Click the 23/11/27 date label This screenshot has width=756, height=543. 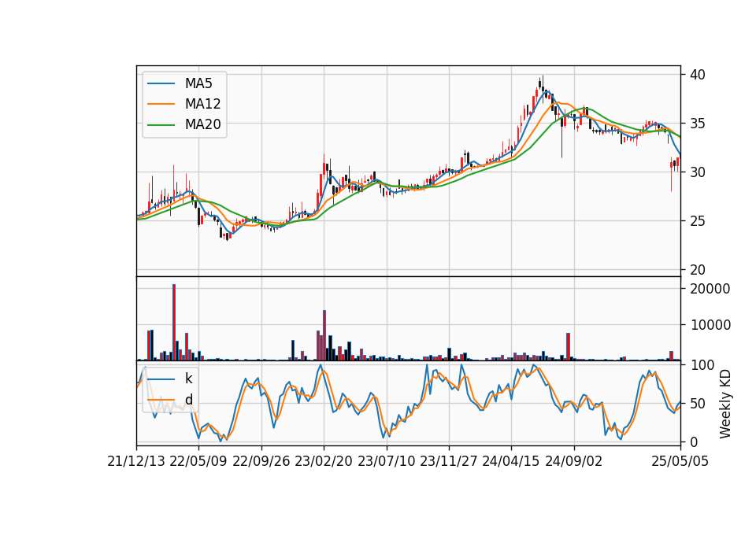449,461
